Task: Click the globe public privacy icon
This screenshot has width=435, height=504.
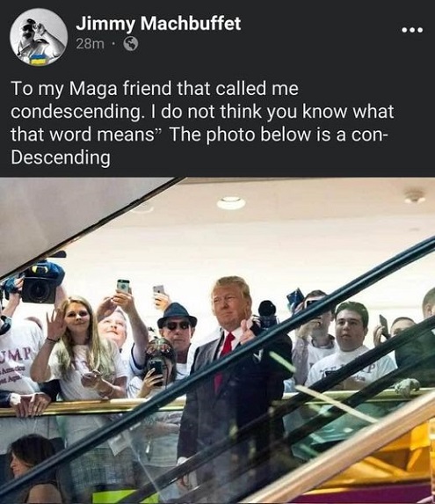Action: point(131,44)
